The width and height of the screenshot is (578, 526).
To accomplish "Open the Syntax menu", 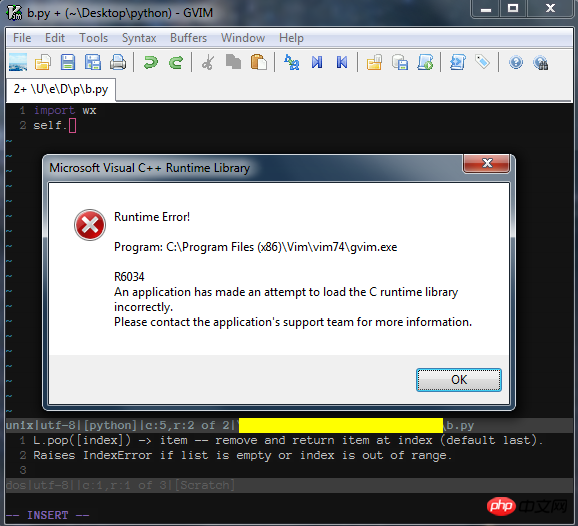I will click(x=139, y=38).
